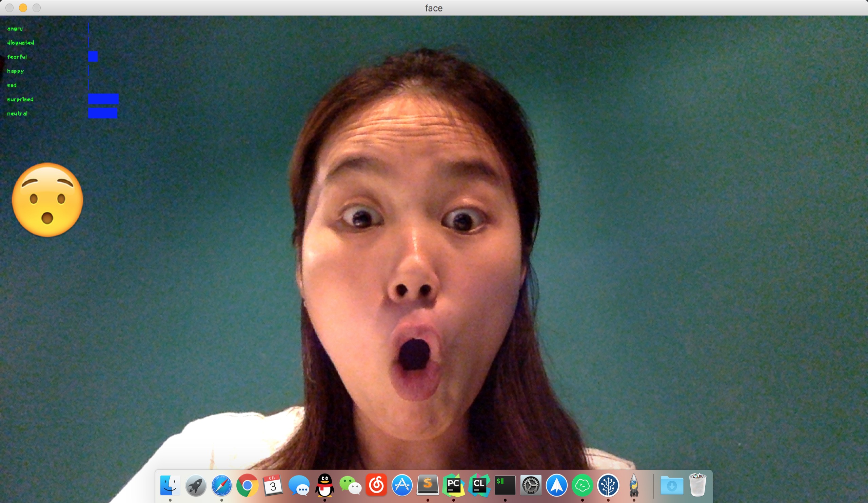Image resolution: width=868 pixels, height=503 pixels.
Task: Click the 'face' window title
Action: tap(434, 8)
